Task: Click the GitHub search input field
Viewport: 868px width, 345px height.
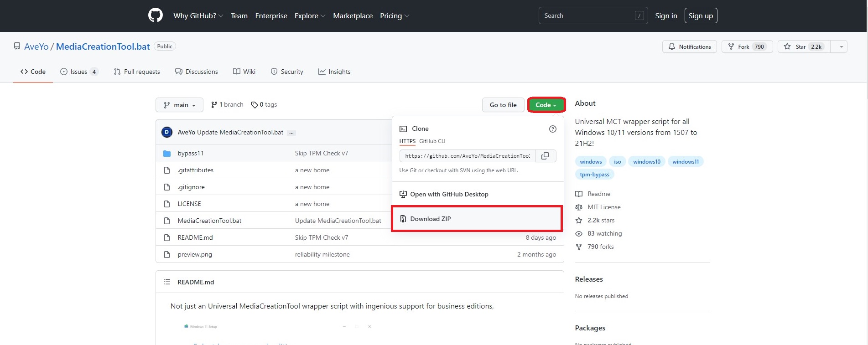Action: point(586,15)
